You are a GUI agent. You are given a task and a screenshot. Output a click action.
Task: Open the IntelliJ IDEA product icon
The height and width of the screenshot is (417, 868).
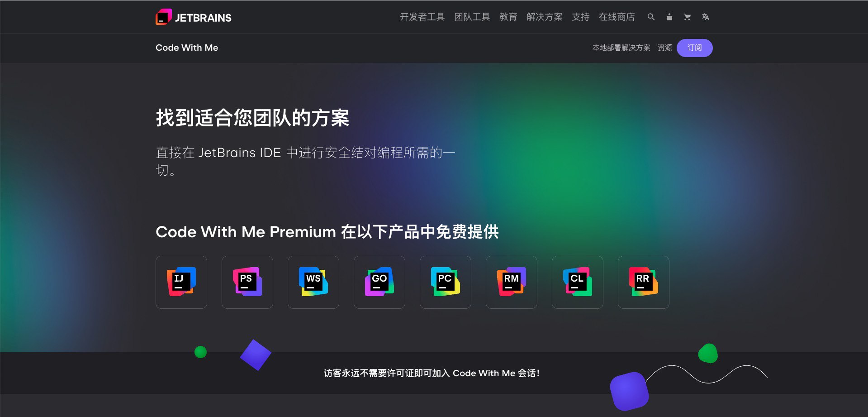pyautogui.click(x=181, y=282)
